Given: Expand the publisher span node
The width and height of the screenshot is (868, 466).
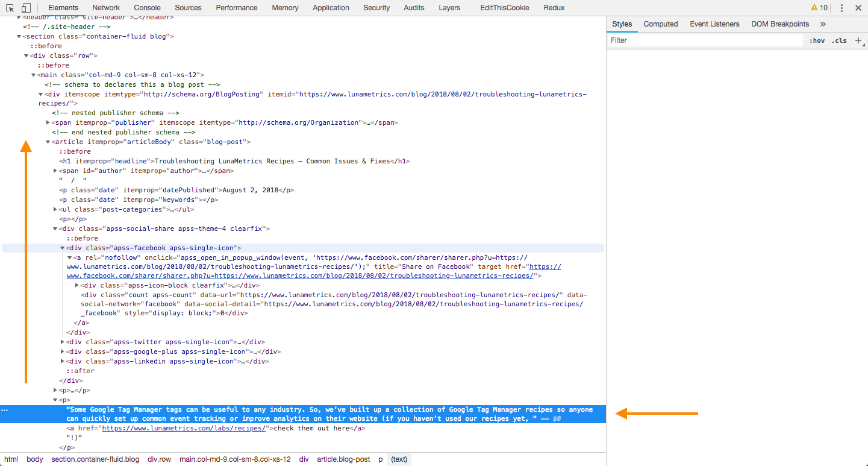Looking at the screenshot, I should pyautogui.click(x=48, y=123).
